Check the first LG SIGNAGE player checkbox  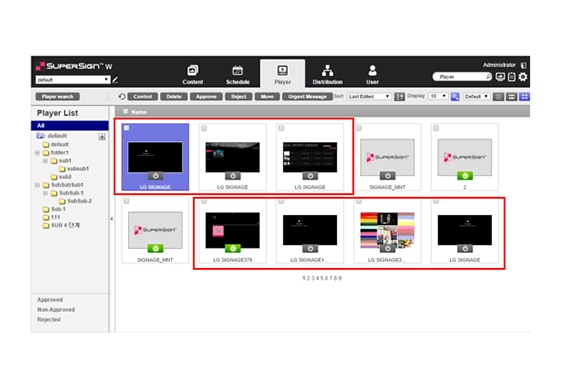[x=127, y=128]
